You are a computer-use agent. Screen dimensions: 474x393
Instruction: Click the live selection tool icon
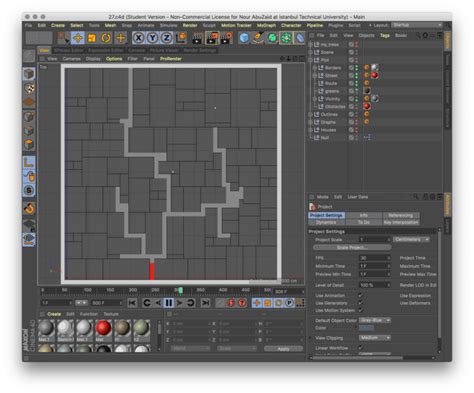point(63,38)
